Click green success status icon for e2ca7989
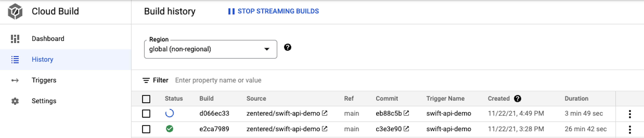The image size is (644, 138). coord(170,129)
